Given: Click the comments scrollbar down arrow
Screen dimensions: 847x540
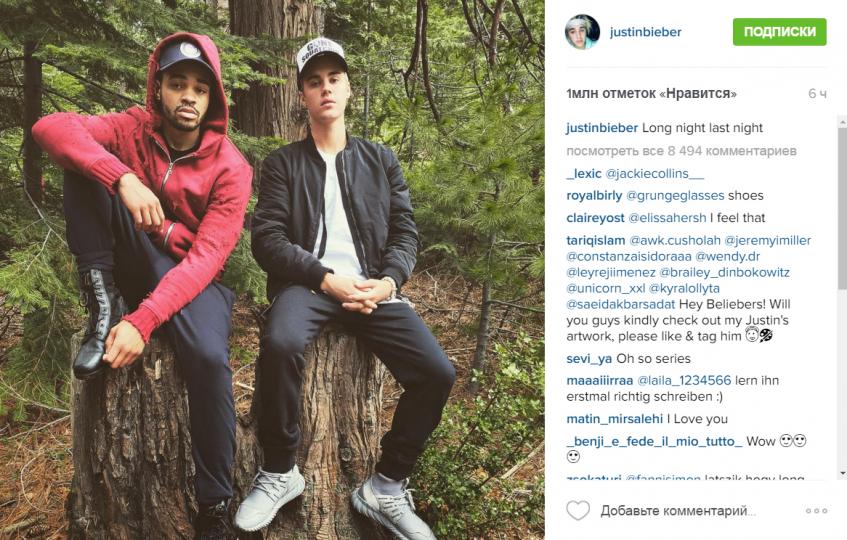Looking at the screenshot, I should point(842,474).
